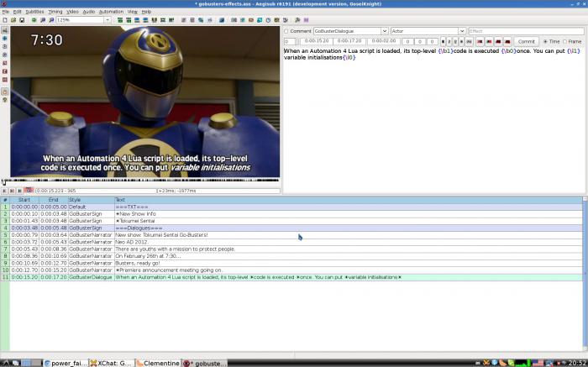Click the secondary color swatch button
Image resolution: width=588 pixels, height=367 pixels.
pyautogui.click(x=490, y=41)
